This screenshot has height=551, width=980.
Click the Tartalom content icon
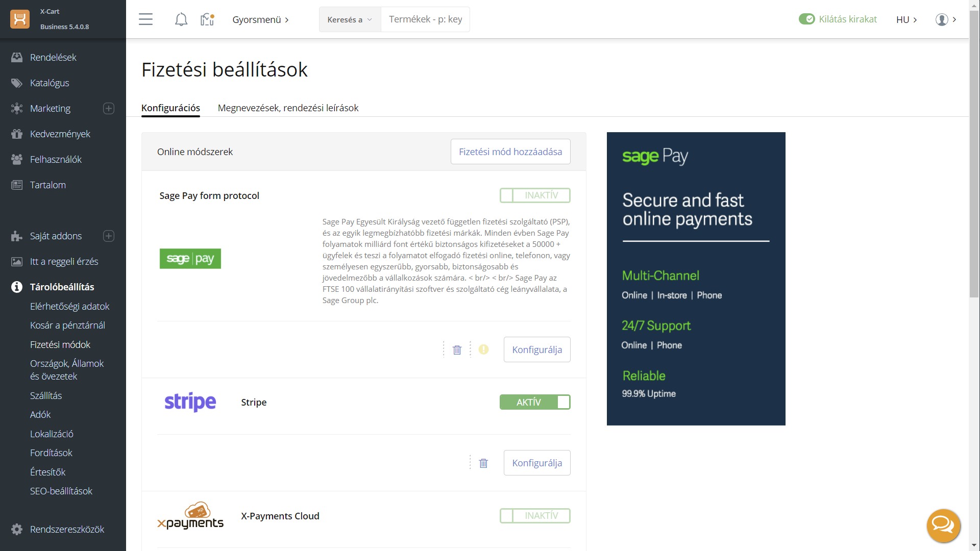(x=17, y=185)
